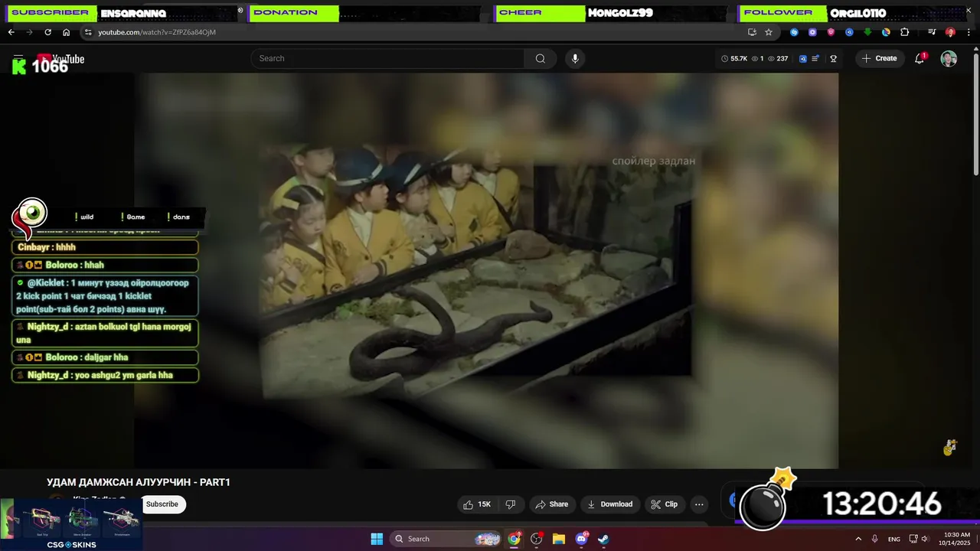Click the trophy icon

(833, 58)
